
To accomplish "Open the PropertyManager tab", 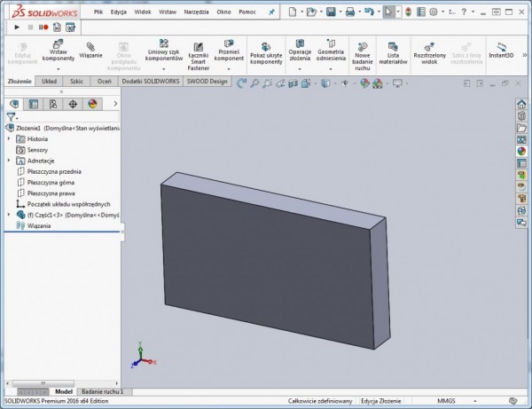I will pos(34,104).
